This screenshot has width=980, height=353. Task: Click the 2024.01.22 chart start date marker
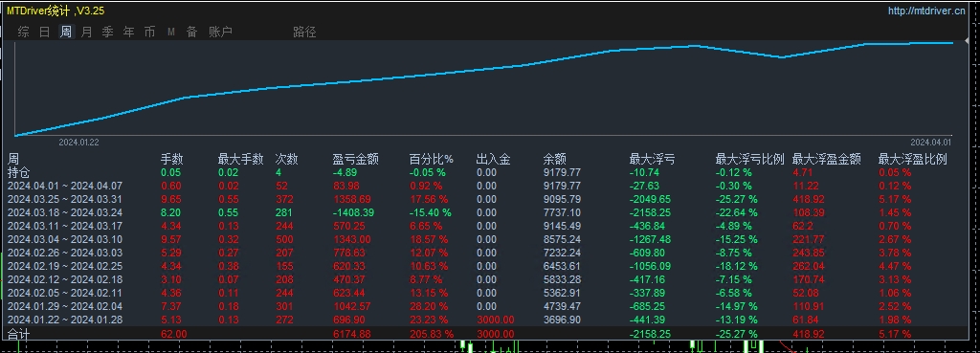[78, 143]
